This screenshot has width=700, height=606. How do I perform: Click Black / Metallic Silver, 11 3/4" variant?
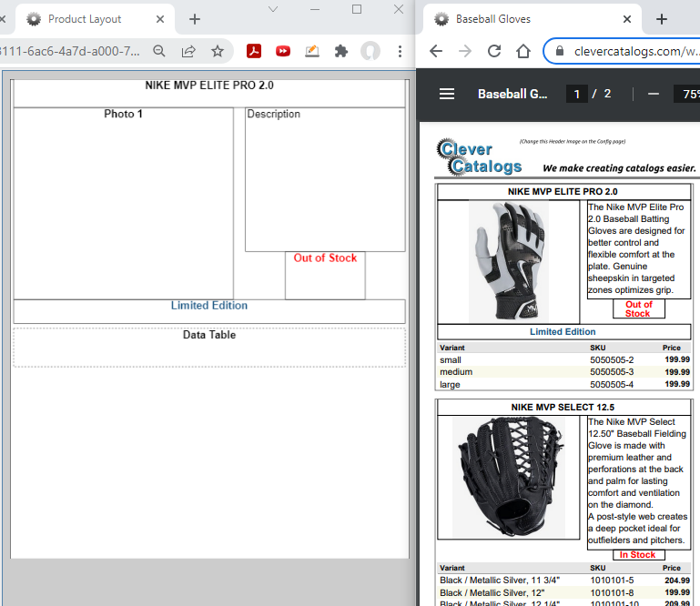(x=500, y=581)
